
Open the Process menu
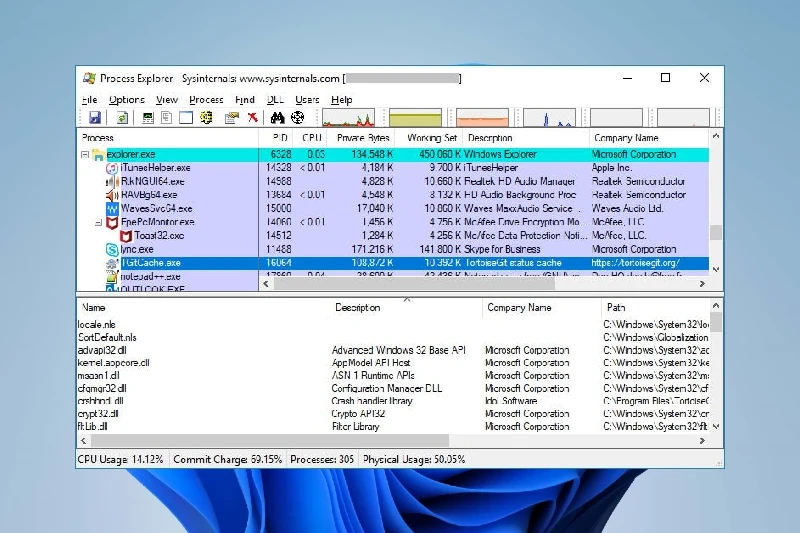coord(206,99)
